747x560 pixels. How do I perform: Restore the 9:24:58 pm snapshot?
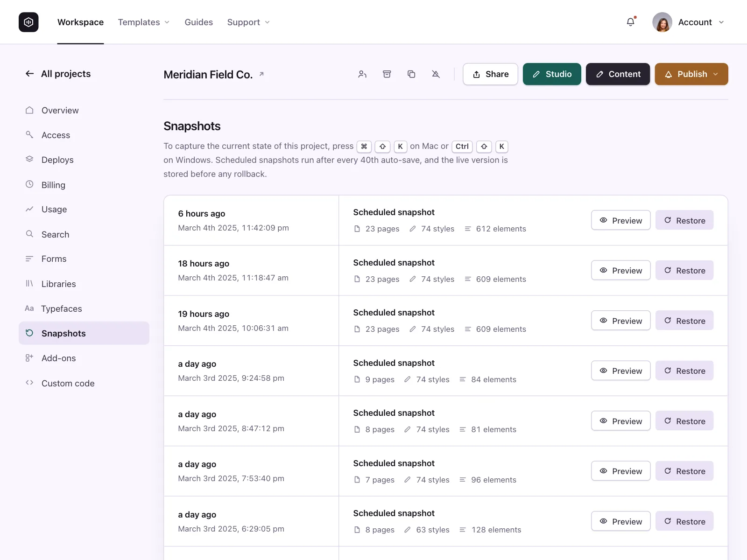[x=684, y=371]
